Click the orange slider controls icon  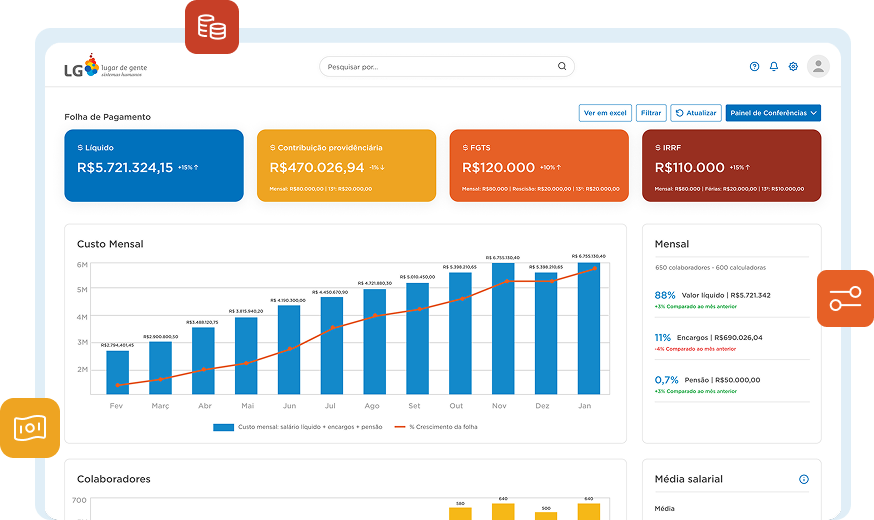point(844,298)
